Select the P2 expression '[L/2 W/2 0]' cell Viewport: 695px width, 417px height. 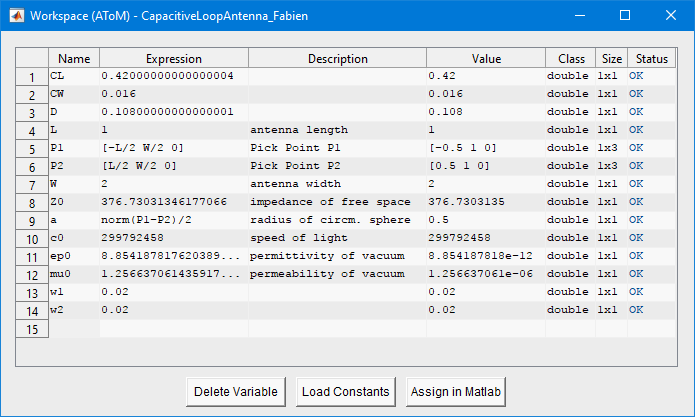tap(174, 166)
